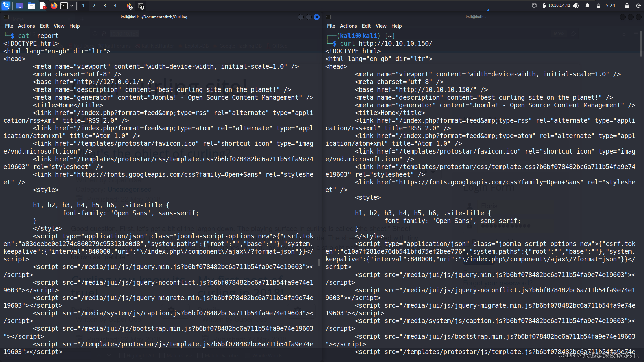Open Help menu in the right terminal
Screen dimensions: 644x362
click(x=396, y=26)
